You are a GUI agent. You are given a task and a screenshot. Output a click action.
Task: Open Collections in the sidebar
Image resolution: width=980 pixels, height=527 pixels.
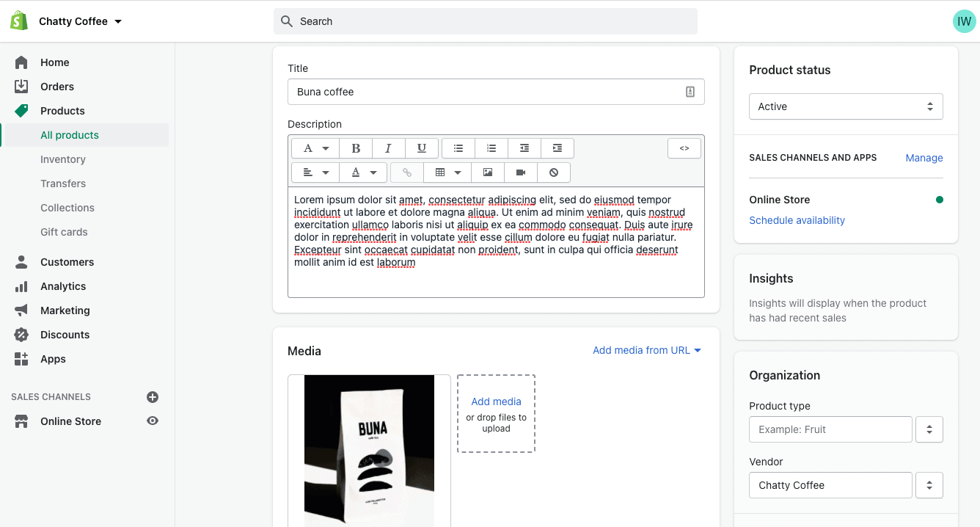point(67,208)
